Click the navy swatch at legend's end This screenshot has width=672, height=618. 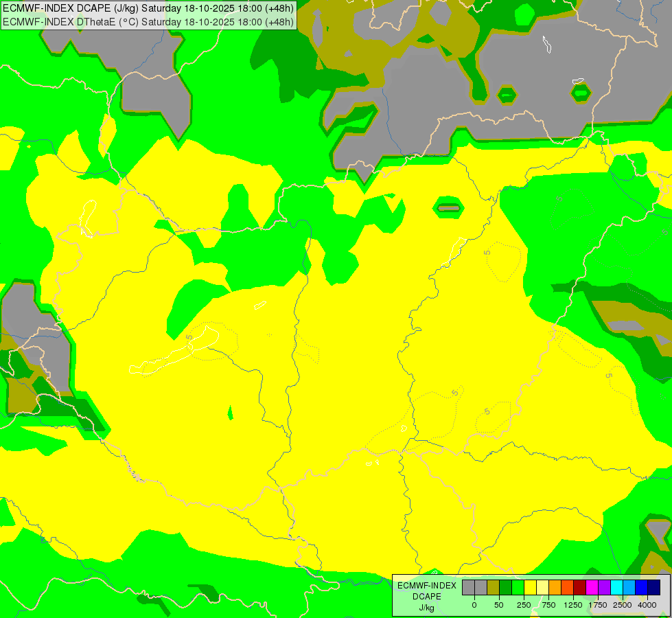[x=653, y=587]
